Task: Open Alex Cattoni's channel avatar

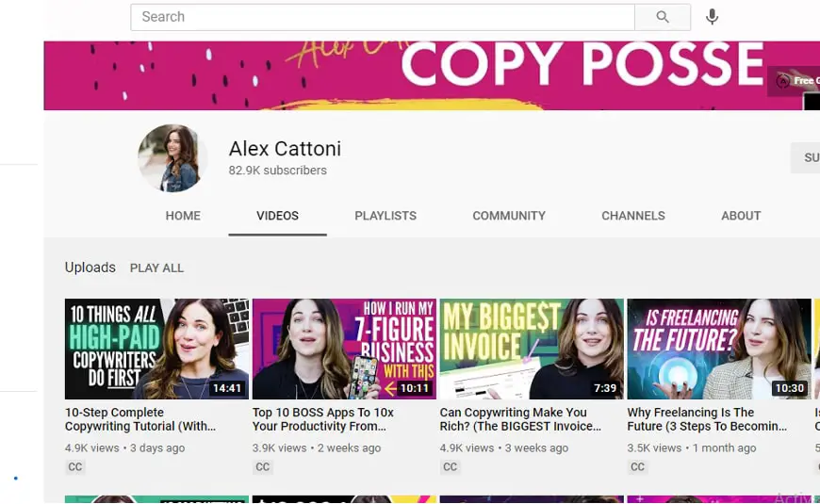Action: [172, 158]
